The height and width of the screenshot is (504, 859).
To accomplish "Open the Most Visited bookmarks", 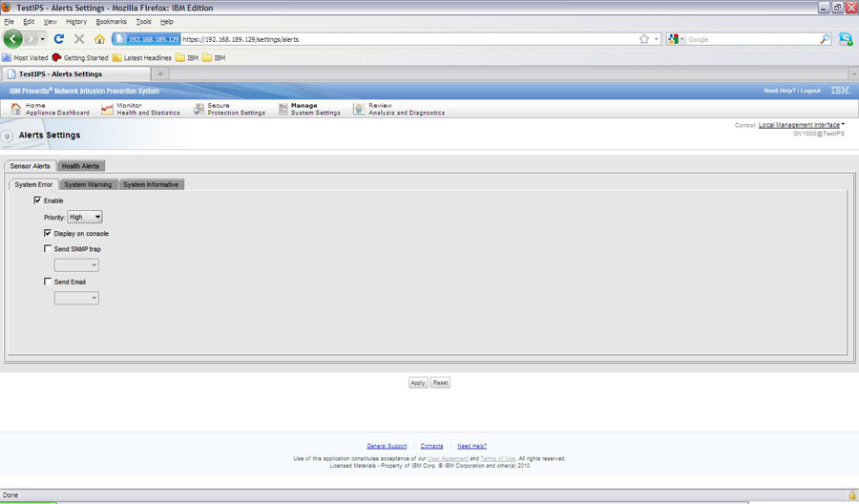I will point(25,57).
